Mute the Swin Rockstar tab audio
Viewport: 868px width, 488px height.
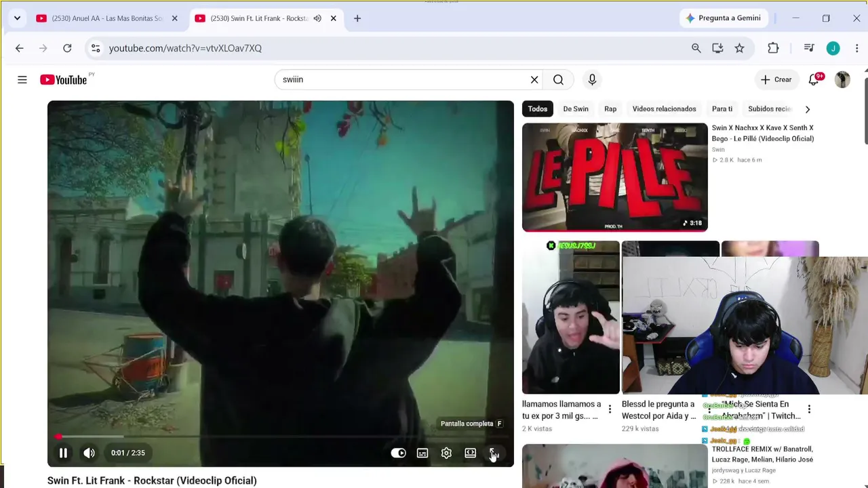click(x=317, y=18)
